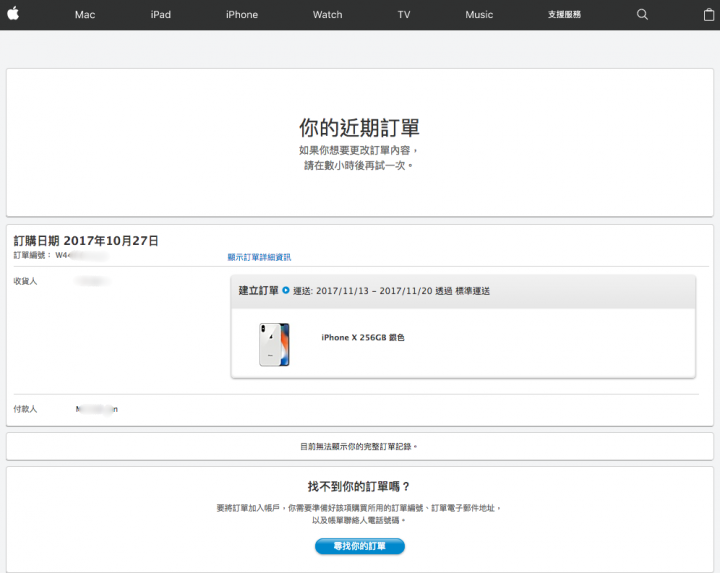Open the Music menu

coord(479,15)
